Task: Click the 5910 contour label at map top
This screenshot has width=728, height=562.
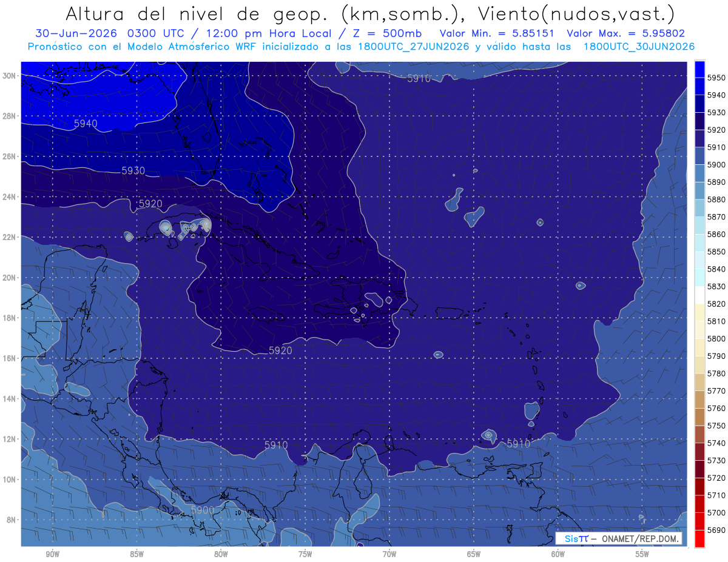Action: point(419,79)
